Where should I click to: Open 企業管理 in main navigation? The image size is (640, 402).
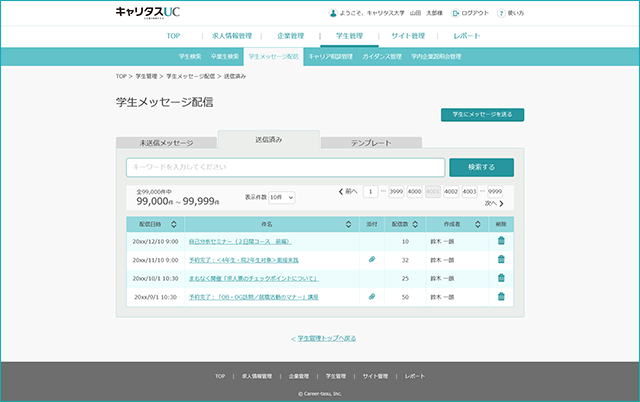pyautogui.click(x=291, y=36)
